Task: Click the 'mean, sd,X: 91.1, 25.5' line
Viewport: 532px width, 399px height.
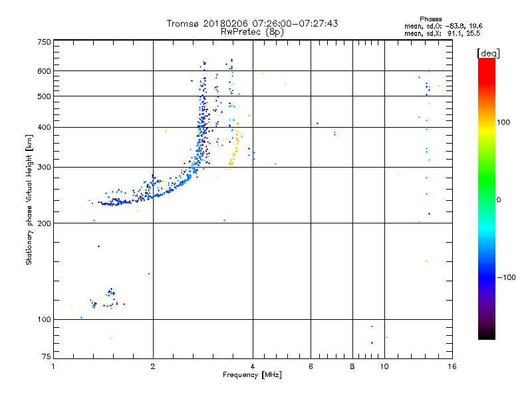Action: click(x=442, y=33)
